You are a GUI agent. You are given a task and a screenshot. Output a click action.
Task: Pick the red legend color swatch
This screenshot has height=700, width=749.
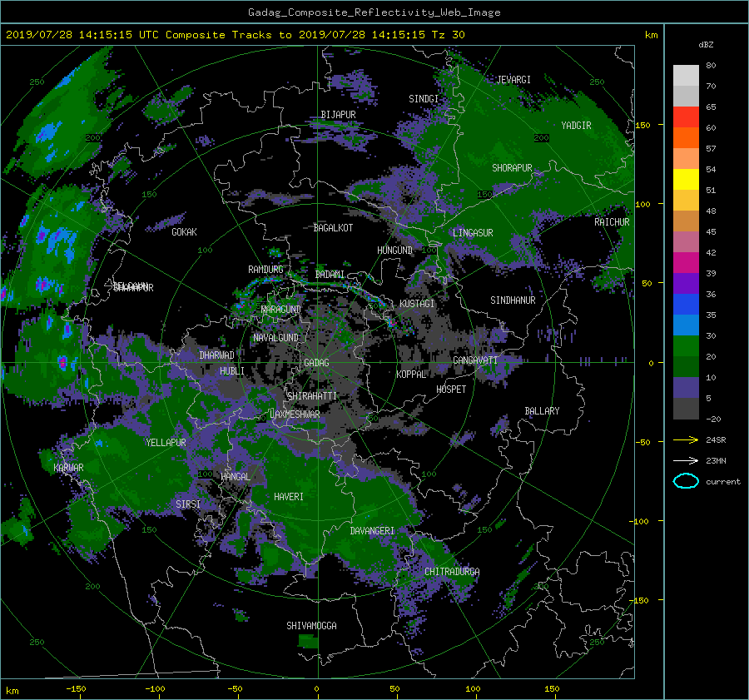pos(686,117)
